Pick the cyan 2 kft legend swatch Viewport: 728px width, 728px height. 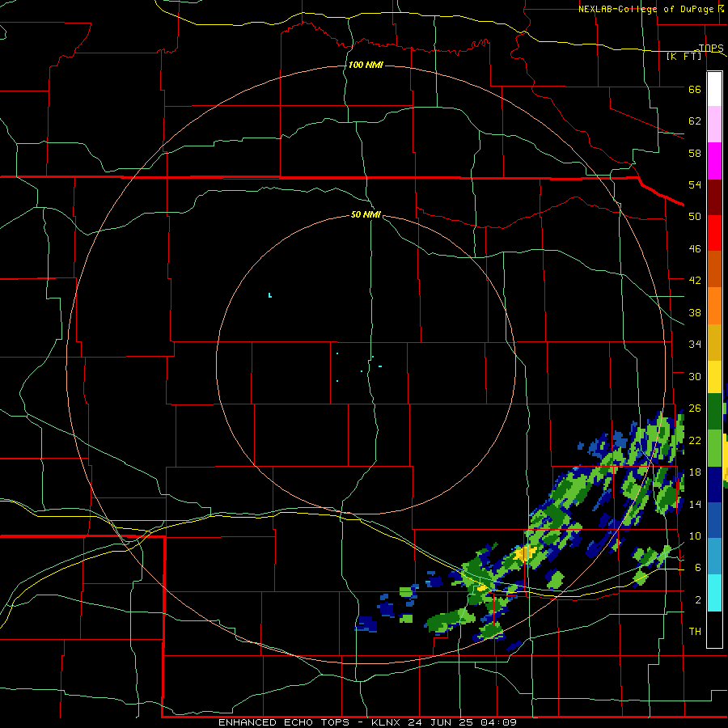pos(714,593)
